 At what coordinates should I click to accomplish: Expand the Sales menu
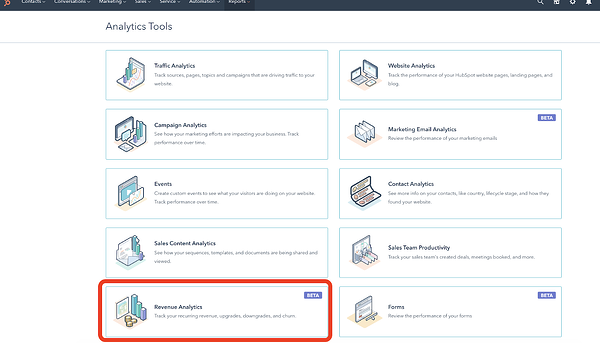point(143,2)
